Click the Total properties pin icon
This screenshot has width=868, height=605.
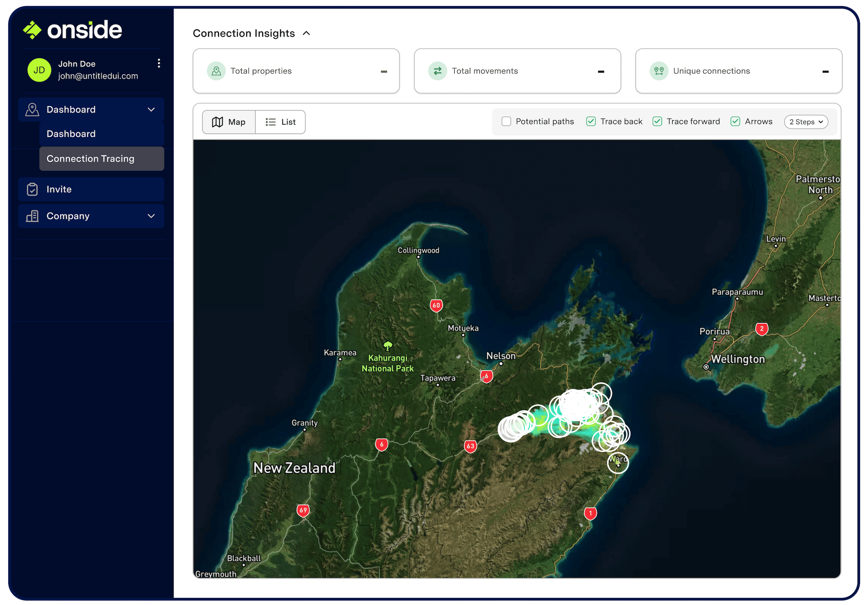[216, 71]
